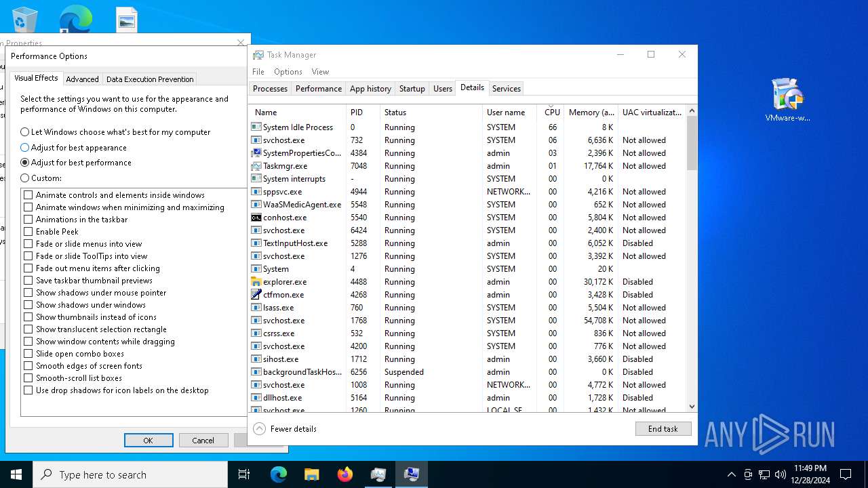This screenshot has width=868, height=488.
Task: Click the Task Manager vertical scrollbar thumb
Action: click(692, 143)
